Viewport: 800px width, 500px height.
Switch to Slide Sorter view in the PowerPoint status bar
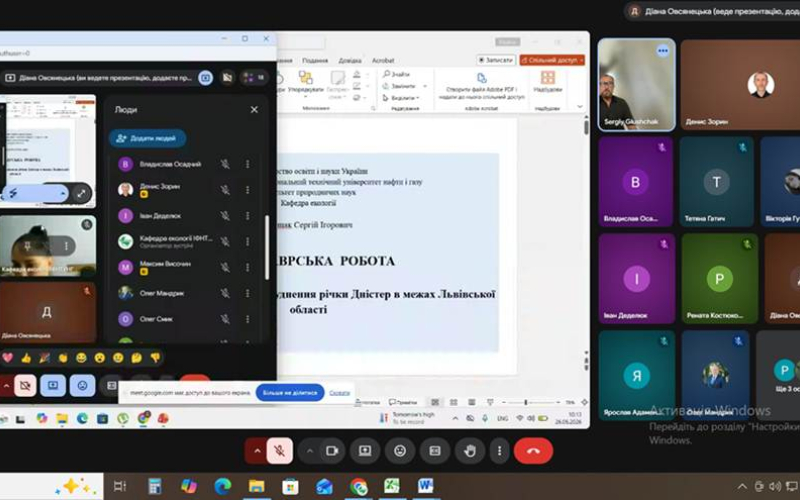coord(454,403)
